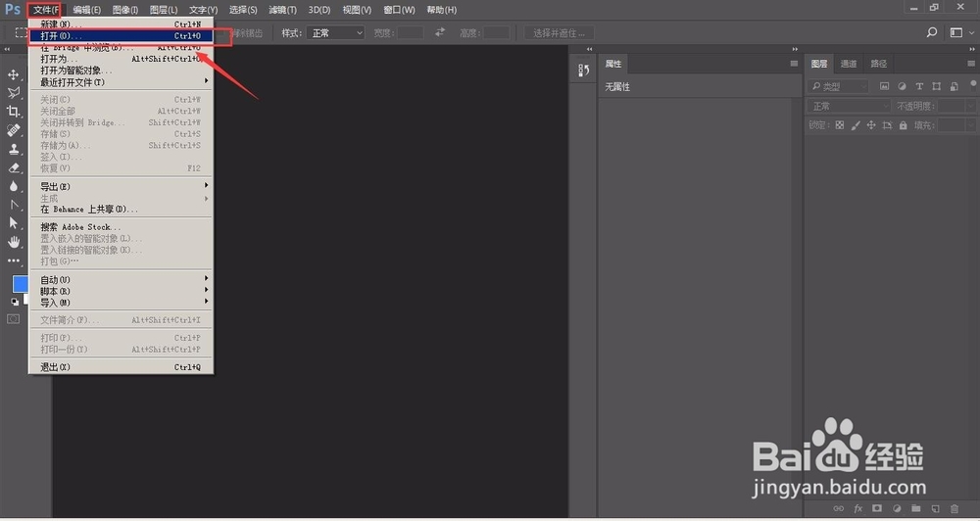Viewport: 980px width, 521px height.
Task: Expand the 导入(M) submenu
Action: [x=122, y=303]
